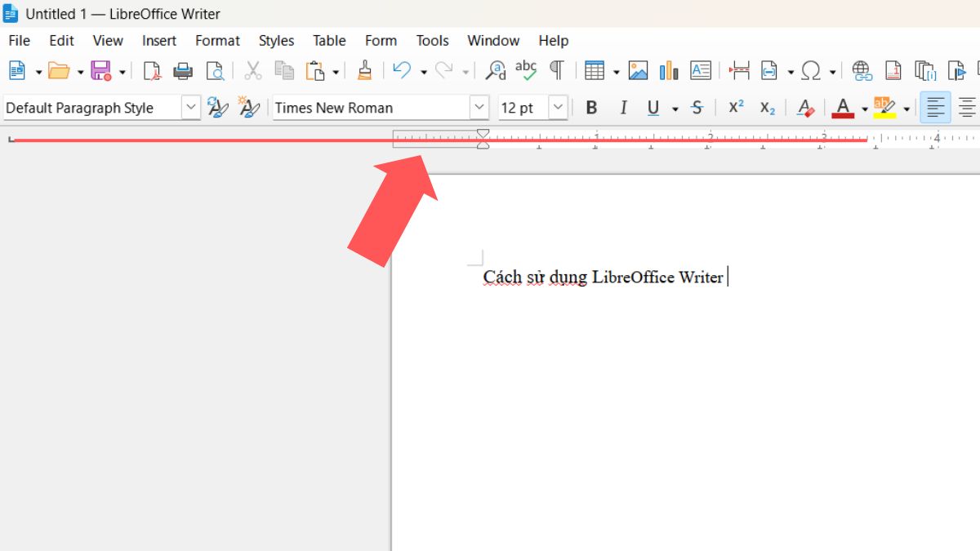Image resolution: width=980 pixels, height=551 pixels.
Task: Expand the Save dropdown arrow
Action: click(122, 72)
